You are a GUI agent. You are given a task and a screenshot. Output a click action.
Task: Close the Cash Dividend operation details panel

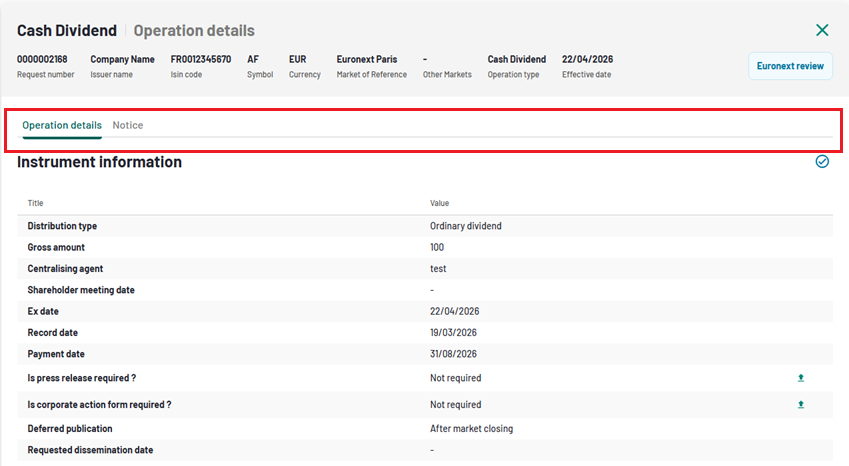pos(822,31)
